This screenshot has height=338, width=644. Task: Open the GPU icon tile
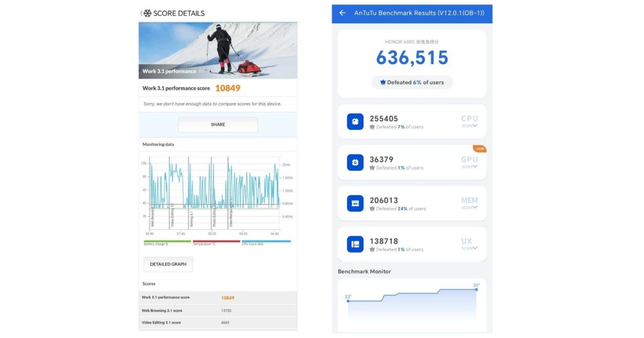pyautogui.click(x=355, y=163)
